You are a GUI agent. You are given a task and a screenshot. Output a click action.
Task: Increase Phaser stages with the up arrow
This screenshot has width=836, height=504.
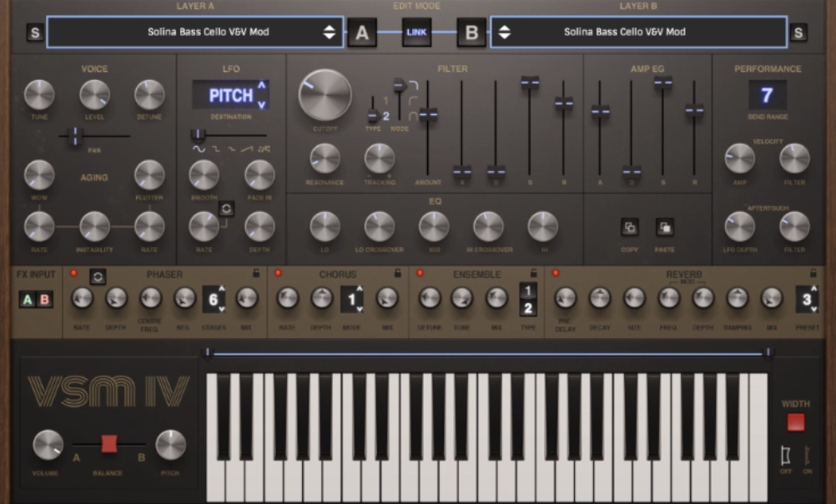[222, 289]
